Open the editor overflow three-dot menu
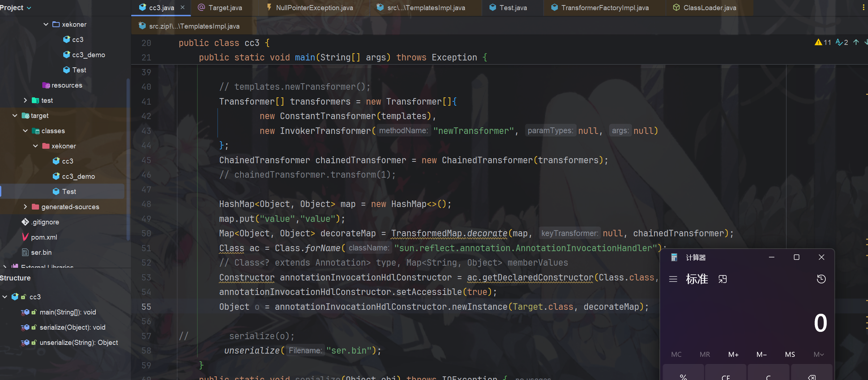 tap(863, 7)
